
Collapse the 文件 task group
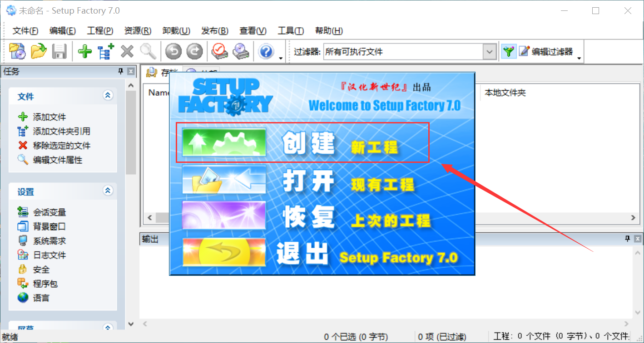108,95
